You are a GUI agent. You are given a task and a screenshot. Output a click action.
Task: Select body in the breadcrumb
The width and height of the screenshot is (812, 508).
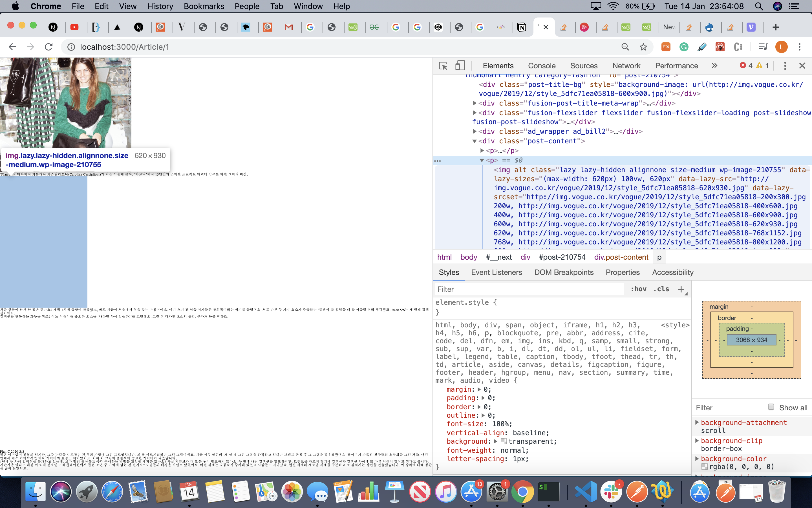[x=469, y=257]
